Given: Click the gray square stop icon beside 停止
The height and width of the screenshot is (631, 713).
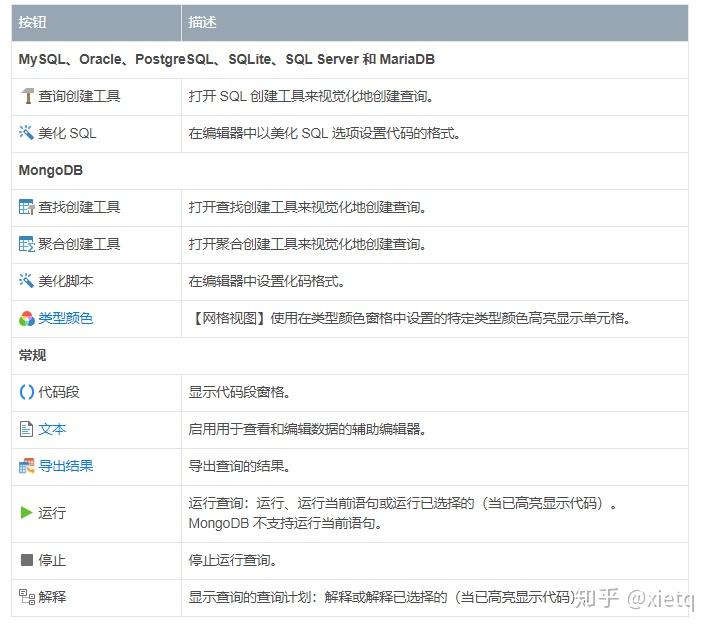Looking at the screenshot, I should coord(27,560).
